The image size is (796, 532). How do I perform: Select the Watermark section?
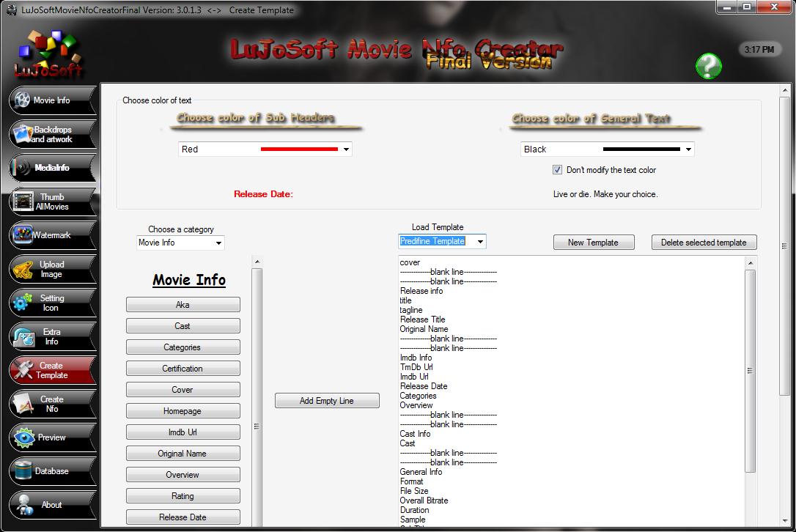tap(52, 235)
